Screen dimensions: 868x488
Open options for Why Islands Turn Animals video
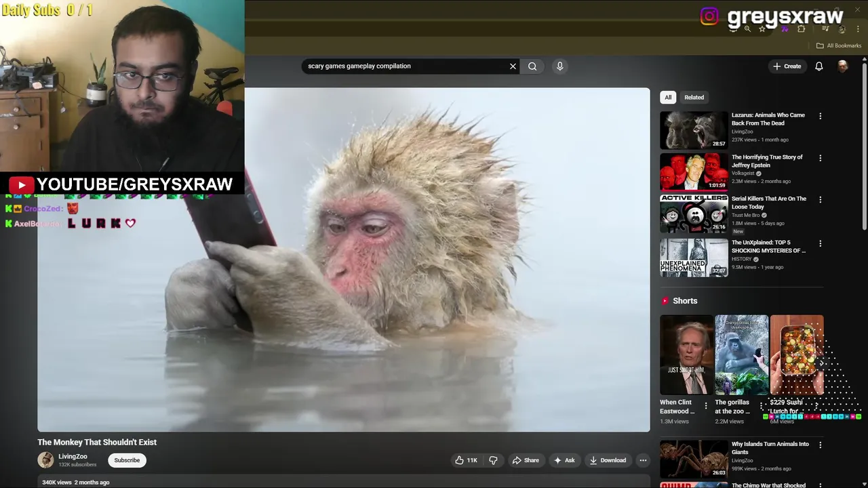tap(820, 445)
